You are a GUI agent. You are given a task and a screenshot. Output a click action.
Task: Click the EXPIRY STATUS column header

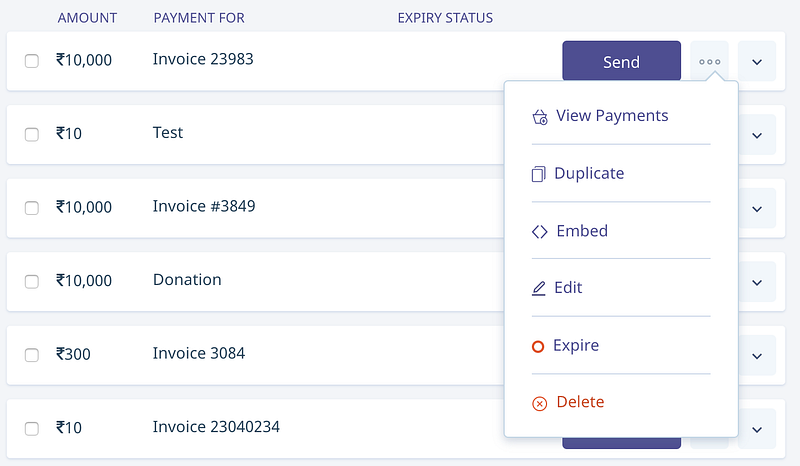[445, 18]
